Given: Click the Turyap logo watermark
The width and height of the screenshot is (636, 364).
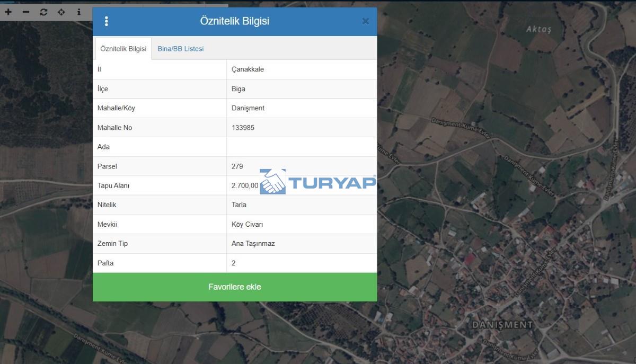Looking at the screenshot, I should 318,182.
